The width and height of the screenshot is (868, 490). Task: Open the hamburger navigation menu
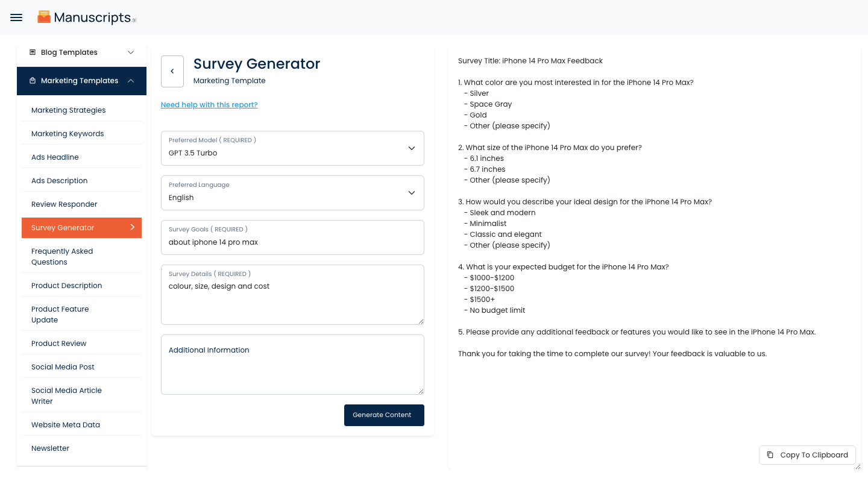click(16, 17)
